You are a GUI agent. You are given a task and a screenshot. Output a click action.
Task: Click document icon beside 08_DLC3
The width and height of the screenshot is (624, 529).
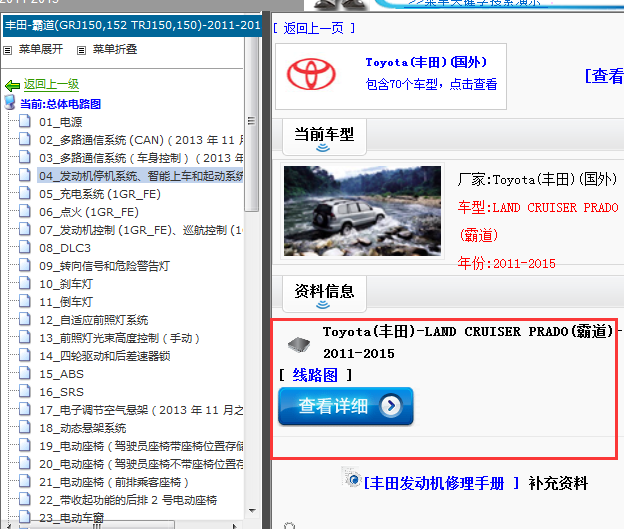[x=25, y=247]
